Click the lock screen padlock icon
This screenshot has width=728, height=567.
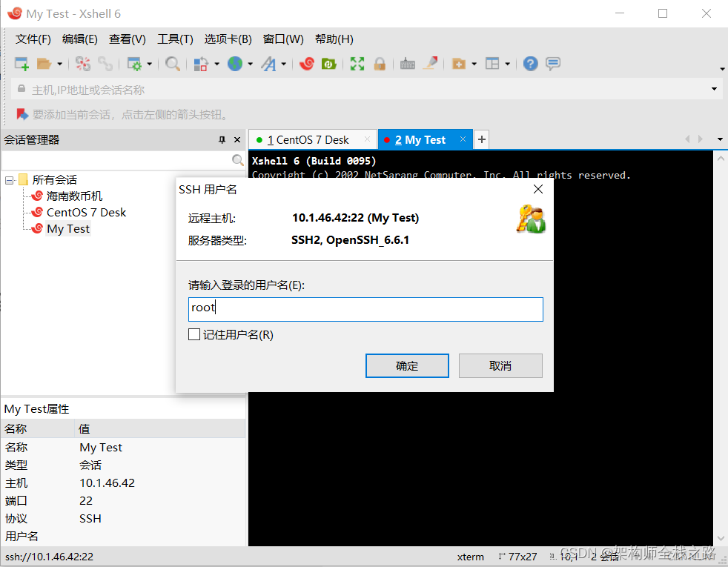tap(380, 64)
